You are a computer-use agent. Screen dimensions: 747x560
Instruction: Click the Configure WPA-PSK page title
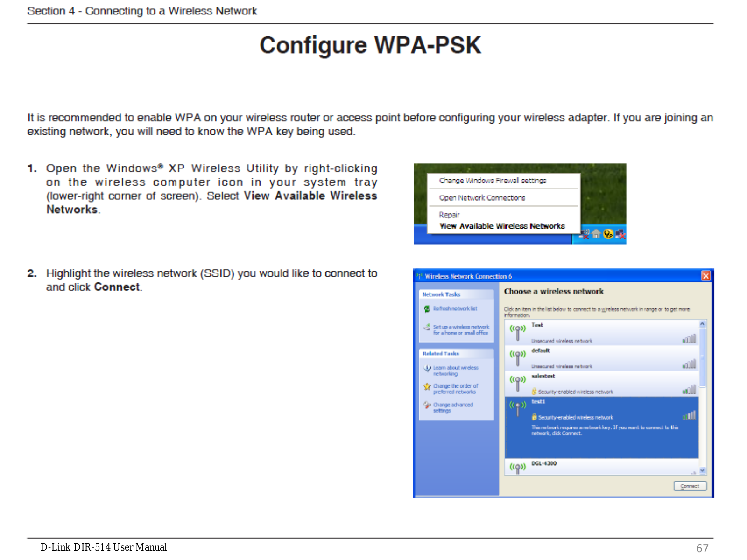(370, 45)
